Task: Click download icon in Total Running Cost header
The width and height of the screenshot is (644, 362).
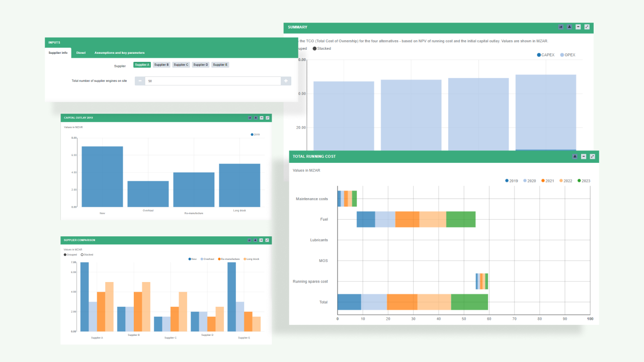Action: tap(575, 156)
